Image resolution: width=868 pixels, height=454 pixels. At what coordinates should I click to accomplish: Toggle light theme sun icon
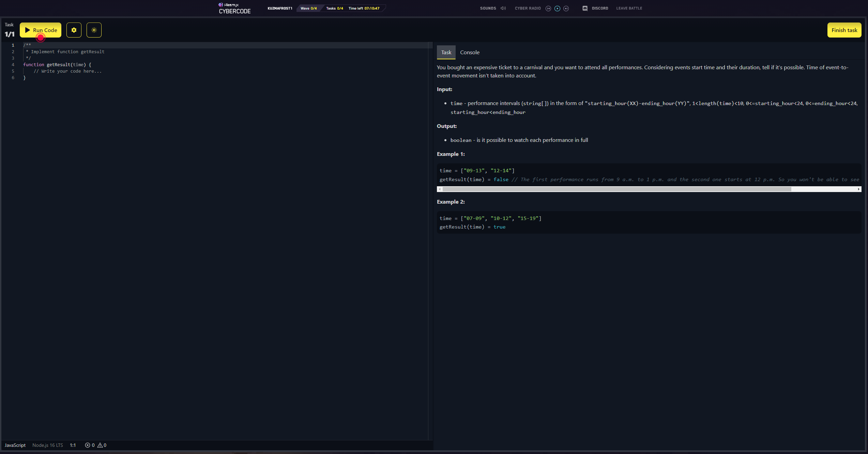point(94,30)
